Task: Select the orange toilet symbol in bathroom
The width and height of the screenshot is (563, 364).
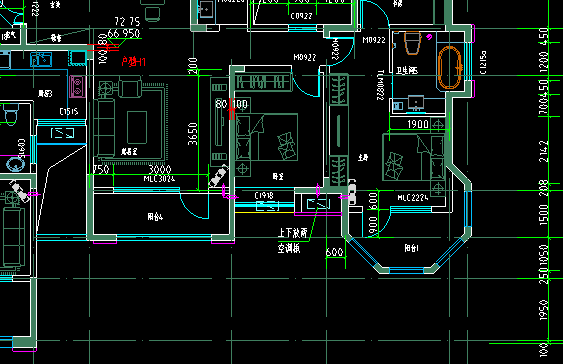Action: [412, 42]
